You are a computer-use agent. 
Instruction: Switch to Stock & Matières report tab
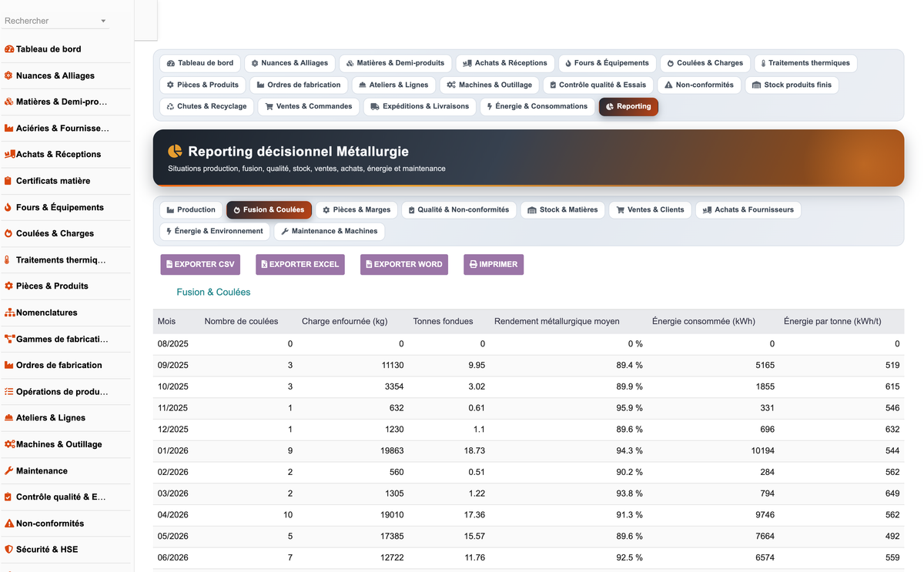563,209
